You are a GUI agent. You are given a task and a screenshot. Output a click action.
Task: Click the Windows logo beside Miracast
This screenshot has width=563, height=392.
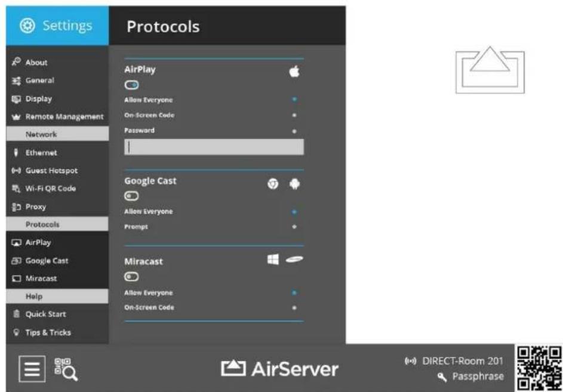(x=273, y=260)
